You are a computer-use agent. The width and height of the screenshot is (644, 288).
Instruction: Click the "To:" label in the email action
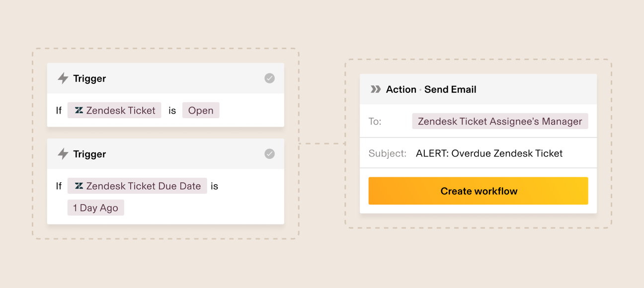pos(375,122)
